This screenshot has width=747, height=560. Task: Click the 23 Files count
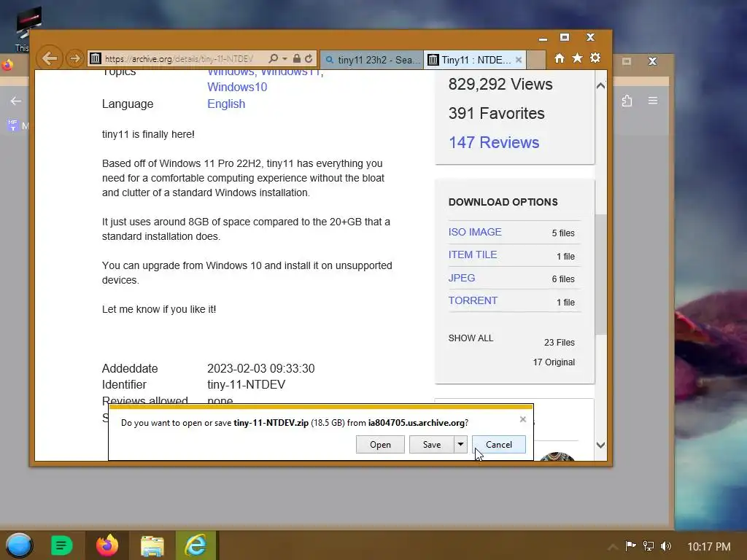tap(560, 343)
